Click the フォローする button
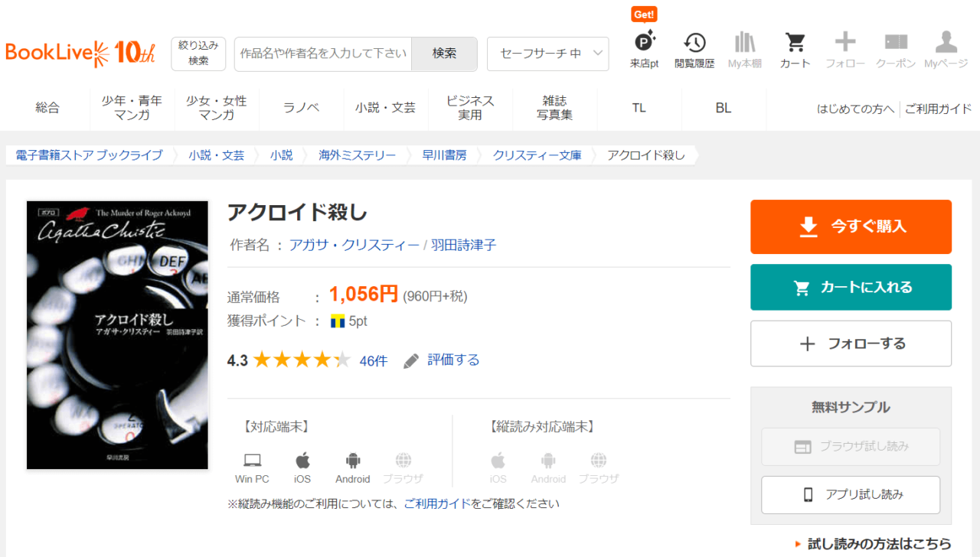Viewport: 980px width, 557px height. click(851, 344)
